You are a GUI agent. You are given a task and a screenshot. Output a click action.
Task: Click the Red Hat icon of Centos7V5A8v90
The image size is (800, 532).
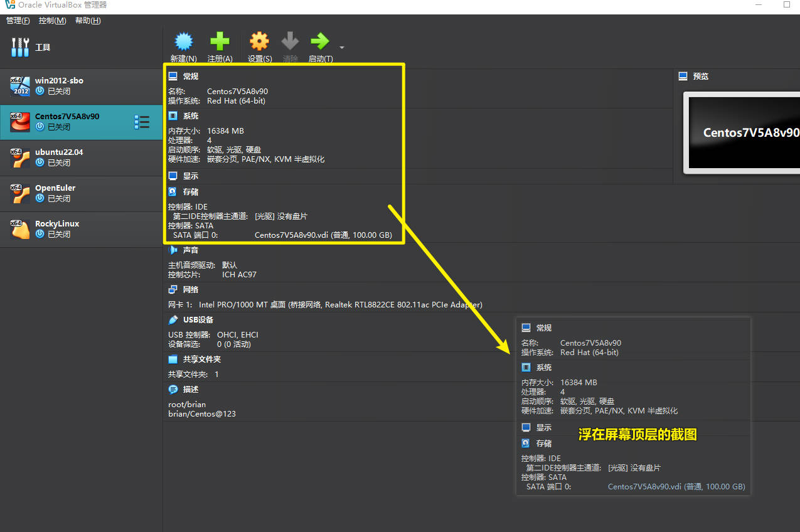(20, 122)
